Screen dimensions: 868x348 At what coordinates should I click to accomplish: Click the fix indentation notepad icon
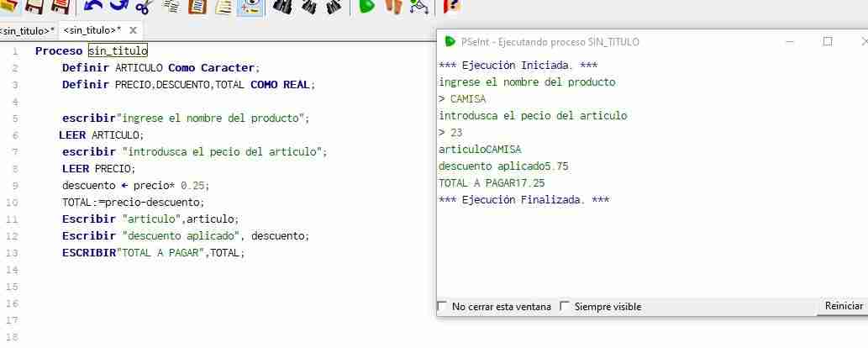[223, 6]
